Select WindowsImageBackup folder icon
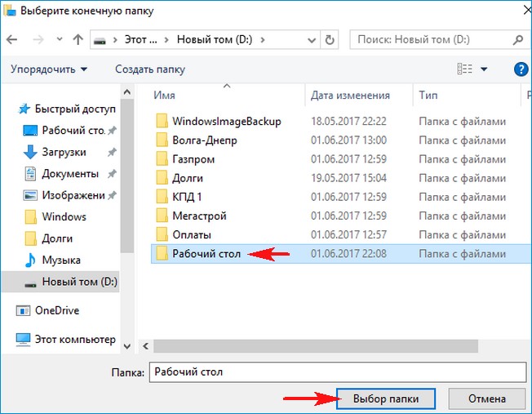532x414 pixels. pyautogui.click(x=160, y=121)
